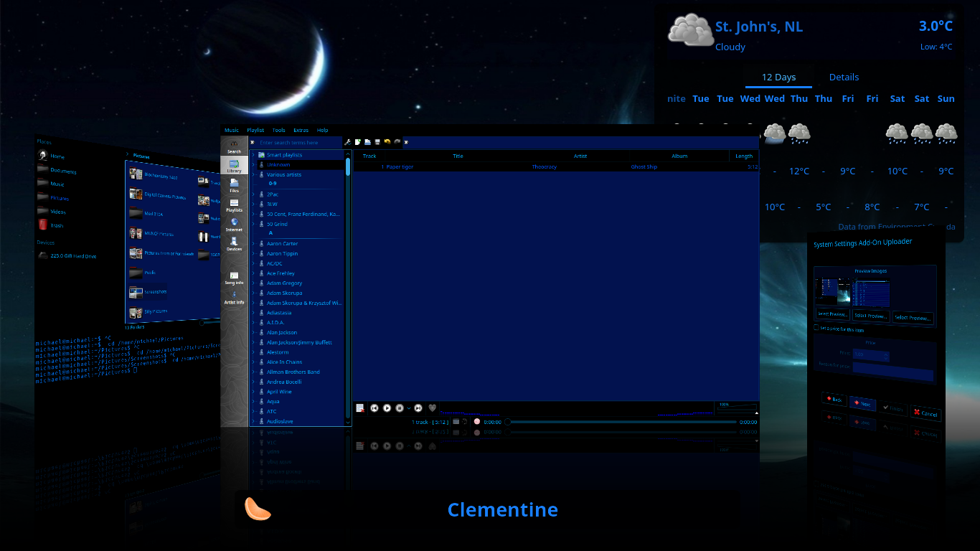Click the load playlist toolbar icon
980x551 pixels.
coord(367,142)
